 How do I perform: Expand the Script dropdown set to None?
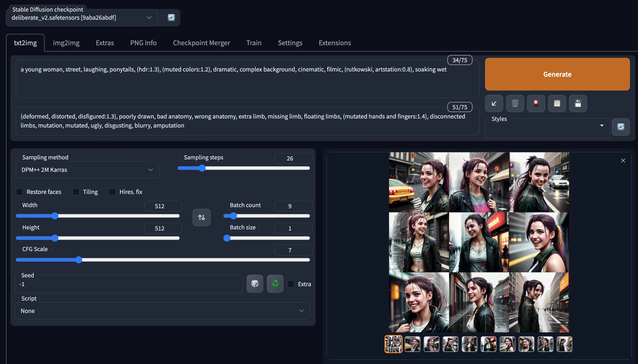click(162, 311)
